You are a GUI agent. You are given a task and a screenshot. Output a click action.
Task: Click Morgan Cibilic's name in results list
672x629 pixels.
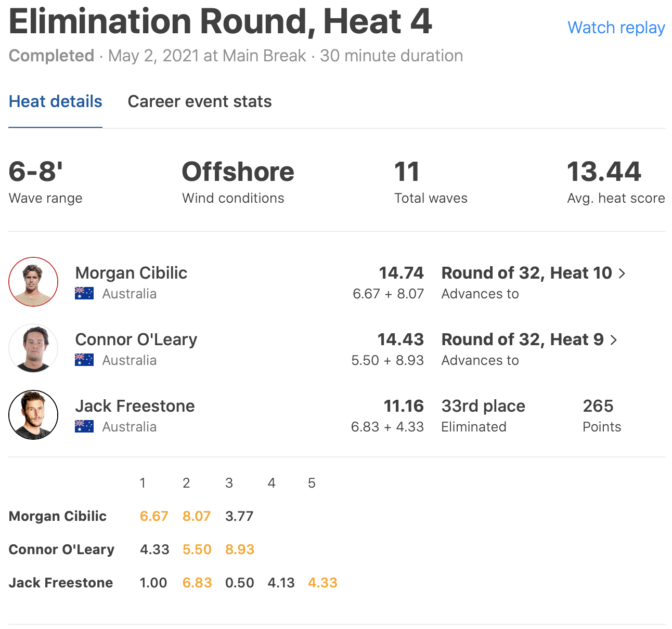pyautogui.click(x=131, y=273)
